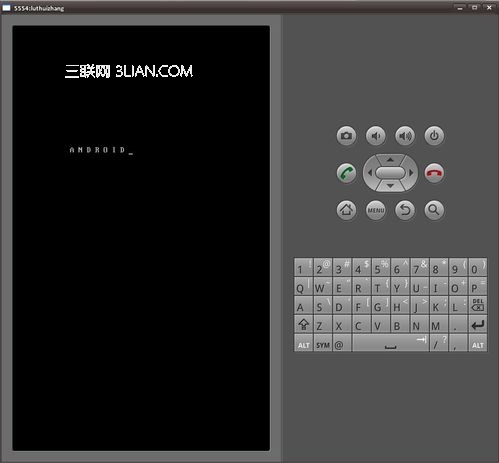This screenshot has width=499, height=463.
Task: Click the M key
Action: [439, 324]
